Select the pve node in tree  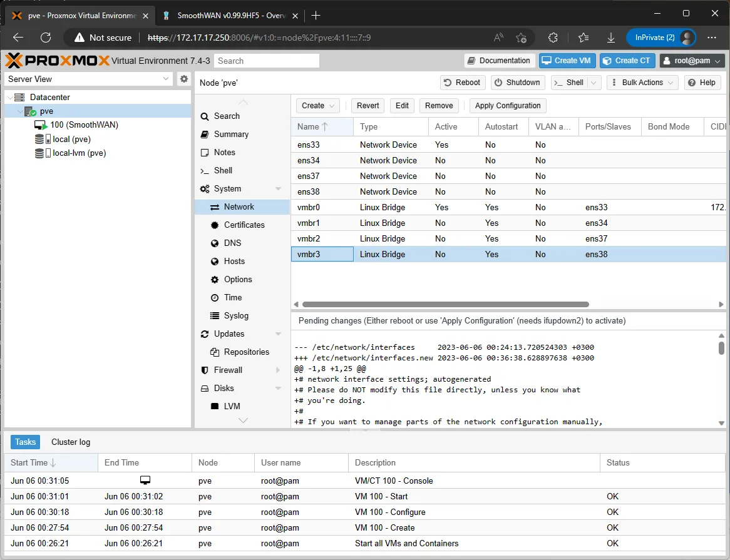point(46,111)
